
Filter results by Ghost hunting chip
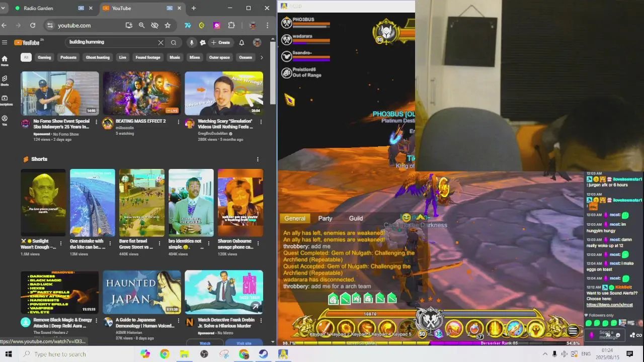[x=98, y=57]
